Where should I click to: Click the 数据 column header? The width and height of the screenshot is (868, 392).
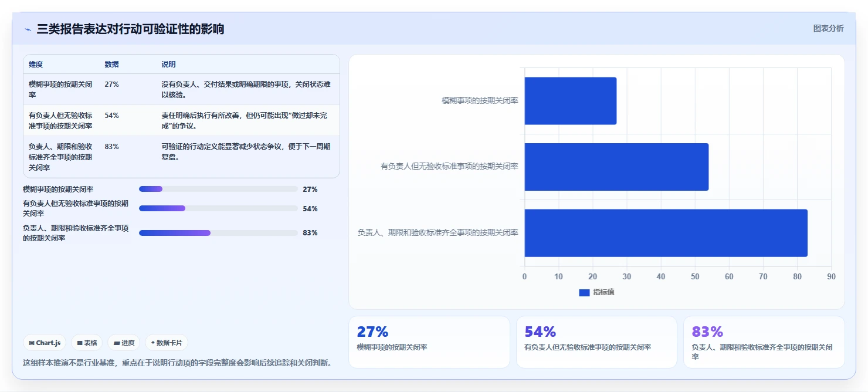111,65
